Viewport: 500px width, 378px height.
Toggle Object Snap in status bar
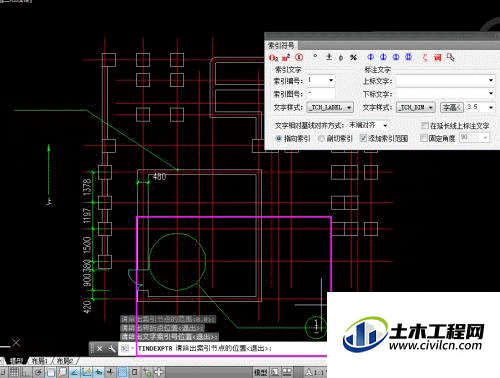[x=51, y=372]
